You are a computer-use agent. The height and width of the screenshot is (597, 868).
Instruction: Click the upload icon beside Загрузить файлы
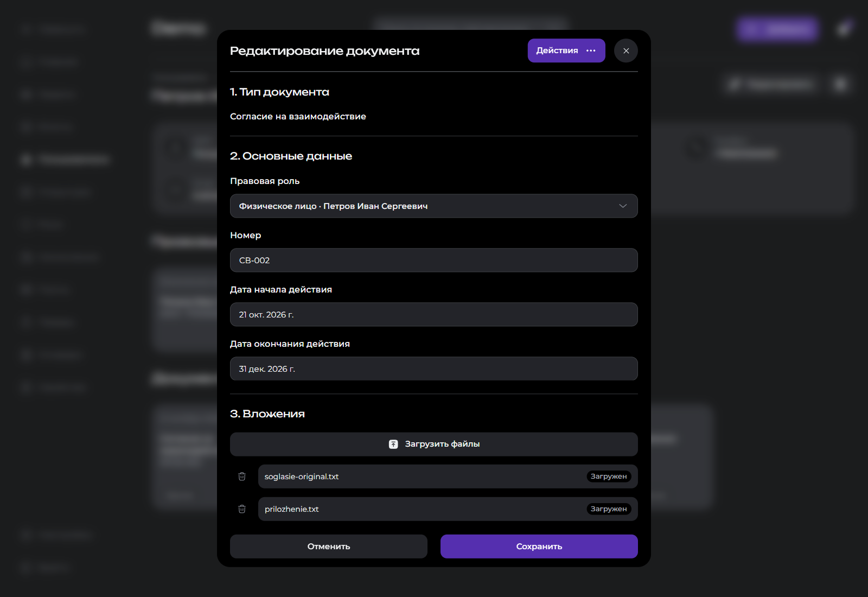coord(393,444)
